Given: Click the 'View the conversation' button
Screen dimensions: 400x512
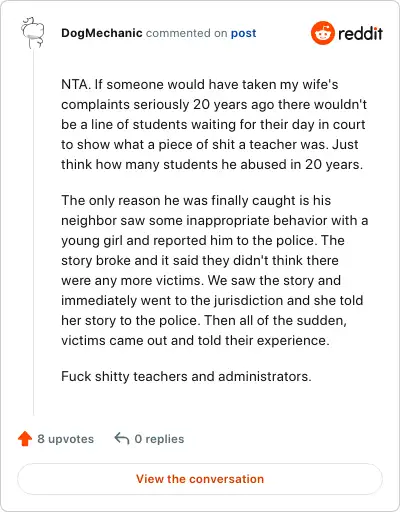Looking at the screenshot, I should point(200,479).
